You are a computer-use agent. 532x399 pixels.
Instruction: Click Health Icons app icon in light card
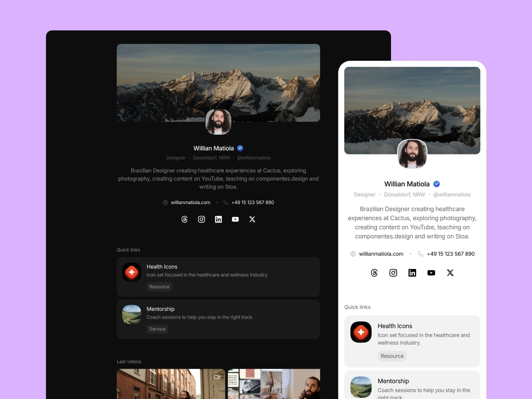click(361, 332)
